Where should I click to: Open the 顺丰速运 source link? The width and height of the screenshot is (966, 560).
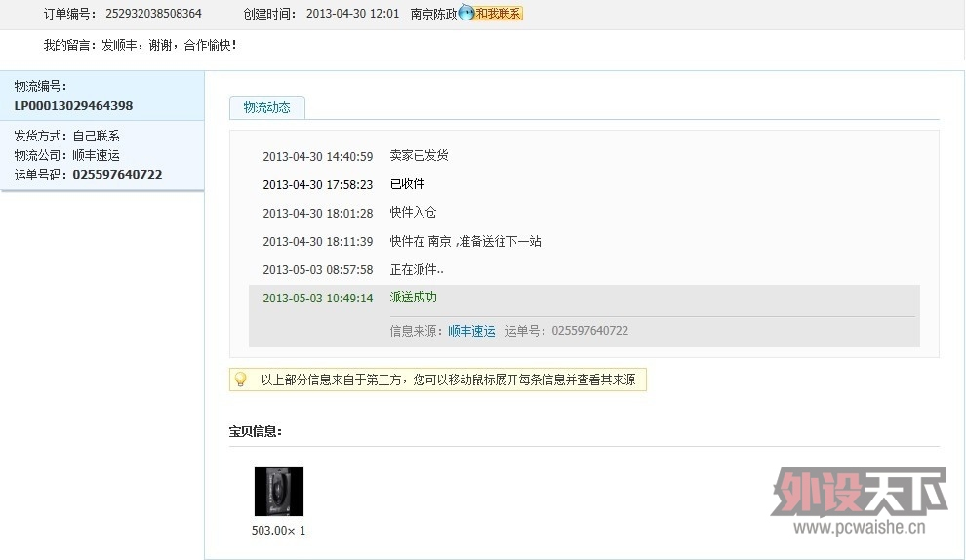(471, 331)
